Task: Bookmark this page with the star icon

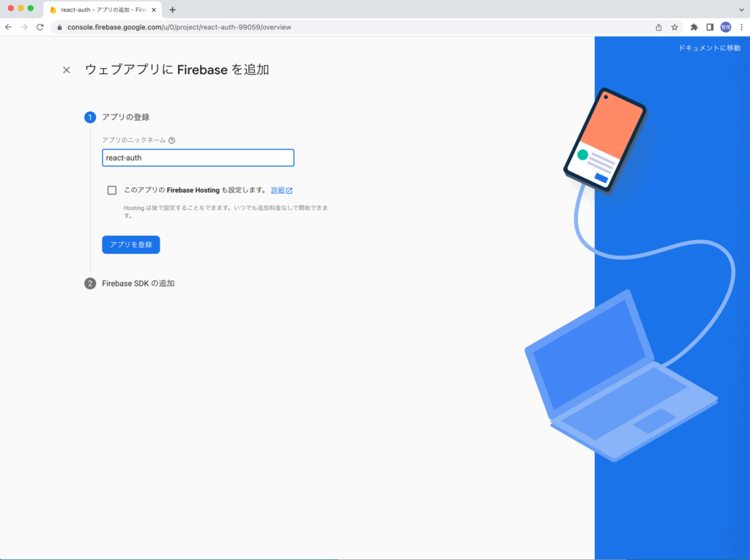Action: pos(675,27)
